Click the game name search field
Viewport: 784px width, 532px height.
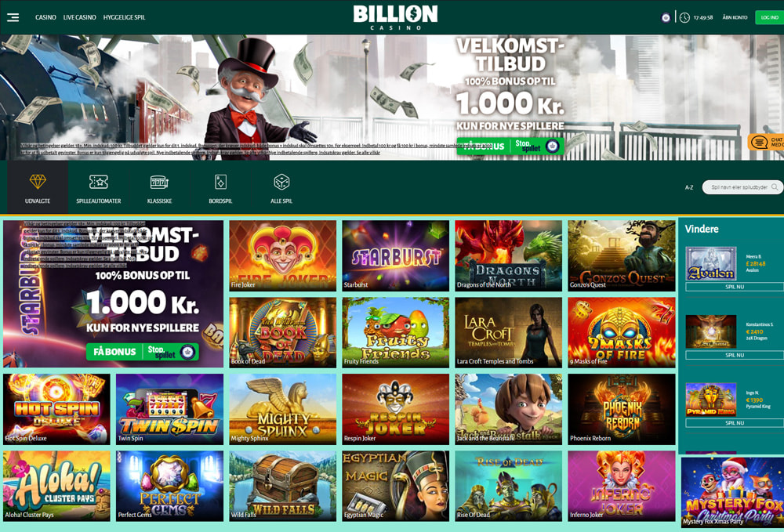pos(742,187)
